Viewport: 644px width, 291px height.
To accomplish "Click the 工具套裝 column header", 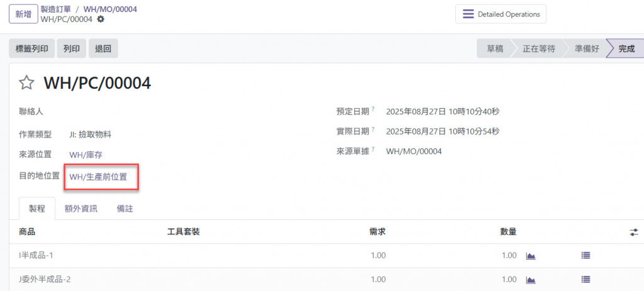I will pos(184,232).
